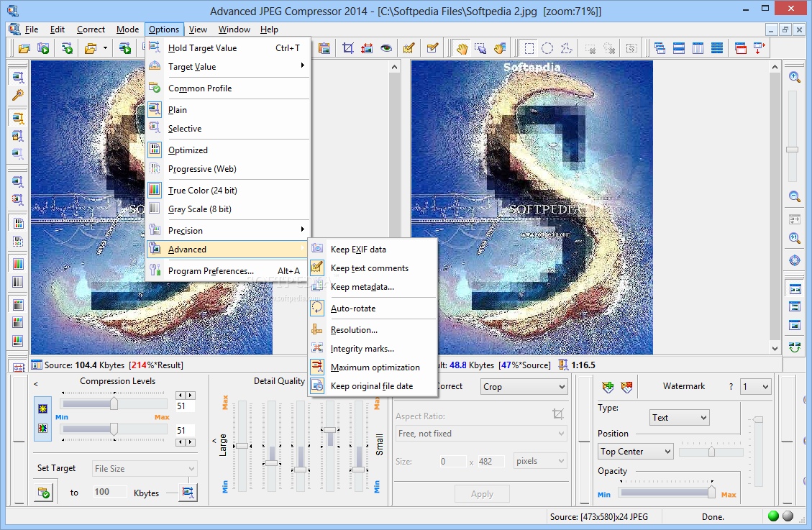Expand the Target Value submenu
The height and width of the screenshot is (530, 812).
[x=228, y=67]
